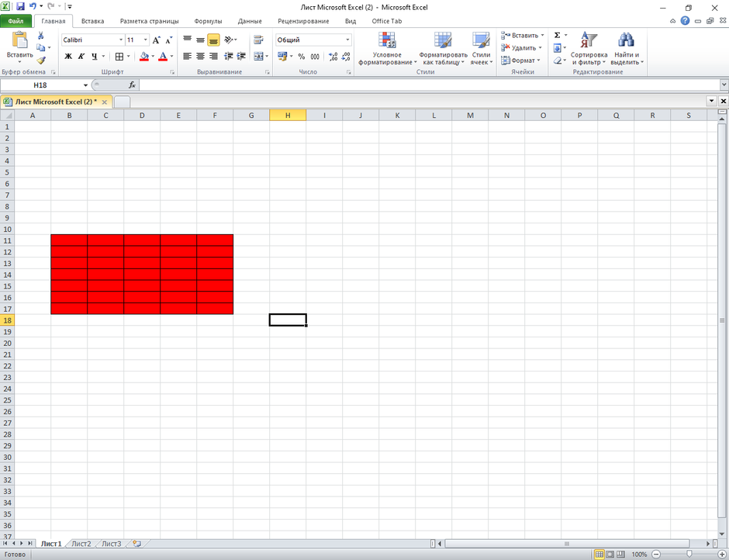Open the number format Общий dropdown
This screenshot has height=560, width=729.
coord(347,40)
